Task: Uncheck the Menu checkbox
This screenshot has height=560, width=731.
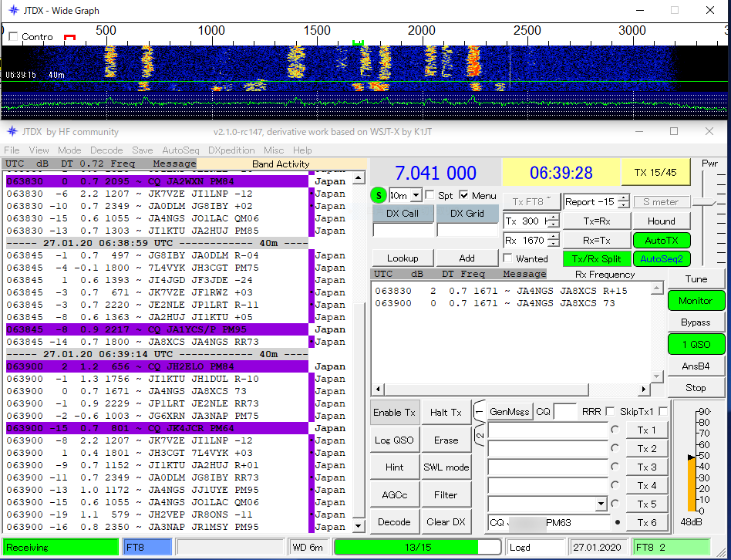Action: [464, 196]
